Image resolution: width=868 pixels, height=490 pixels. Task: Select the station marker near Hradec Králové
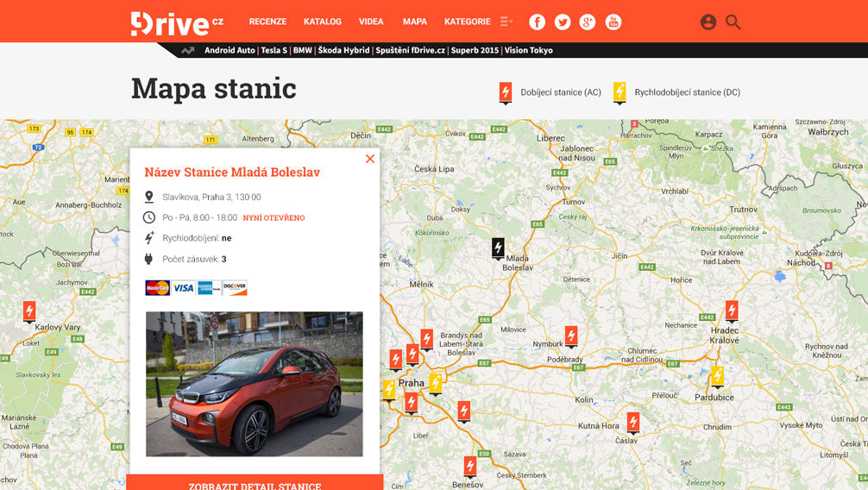[x=732, y=310]
